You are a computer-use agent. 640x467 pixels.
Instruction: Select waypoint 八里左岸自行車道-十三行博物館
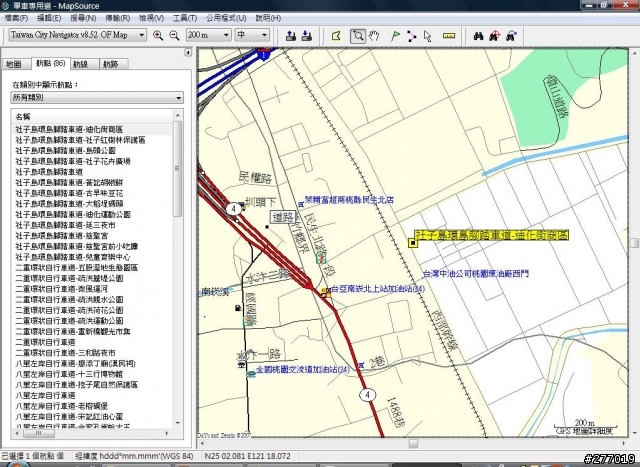pos(92,374)
